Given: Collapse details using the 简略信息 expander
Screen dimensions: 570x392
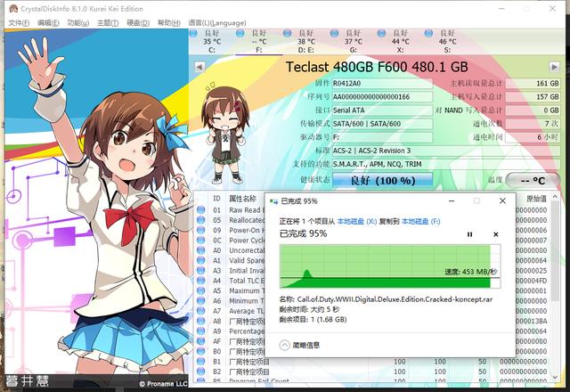Looking at the screenshot, I should [x=299, y=345].
